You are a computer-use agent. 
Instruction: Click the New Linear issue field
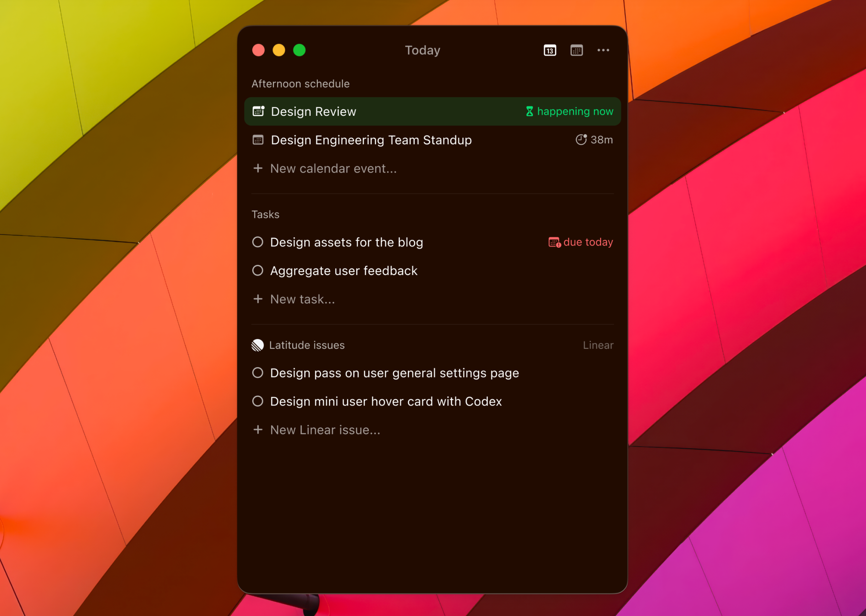click(433, 430)
